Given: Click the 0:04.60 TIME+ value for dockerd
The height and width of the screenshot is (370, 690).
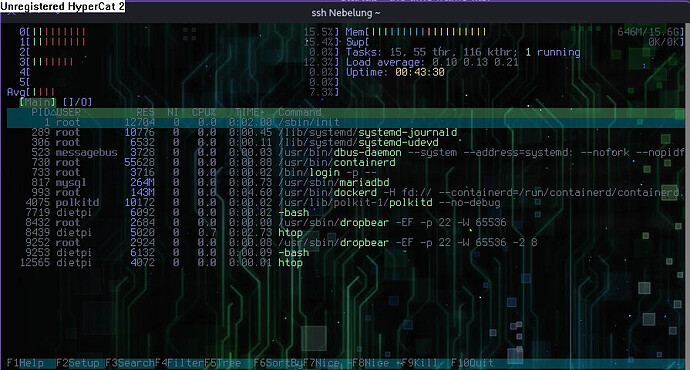Looking at the screenshot, I should (250, 193).
